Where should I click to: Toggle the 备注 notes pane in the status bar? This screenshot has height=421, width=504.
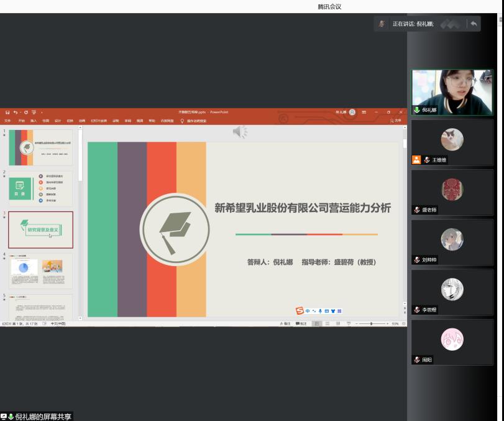[x=285, y=324]
